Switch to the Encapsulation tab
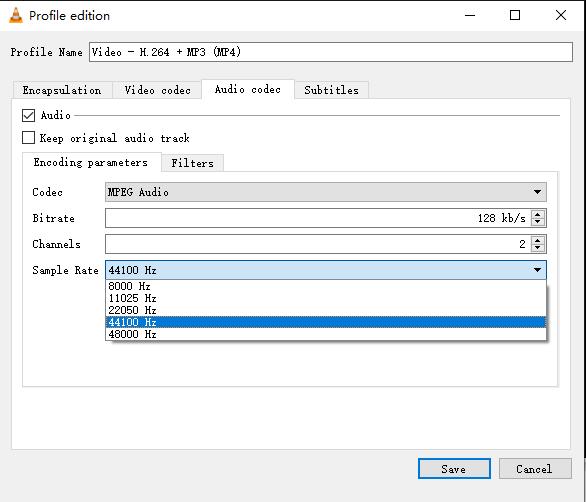586x502 pixels. coord(62,90)
